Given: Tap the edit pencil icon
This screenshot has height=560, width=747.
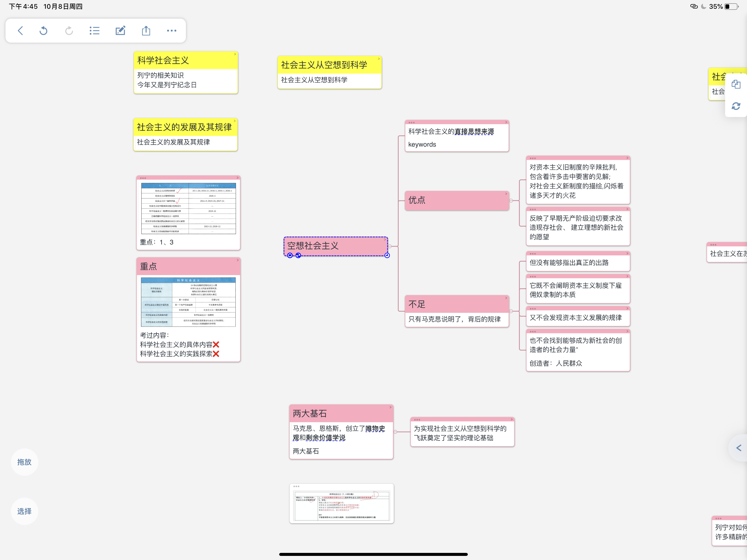Looking at the screenshot, I should click(x=120, y=31).
